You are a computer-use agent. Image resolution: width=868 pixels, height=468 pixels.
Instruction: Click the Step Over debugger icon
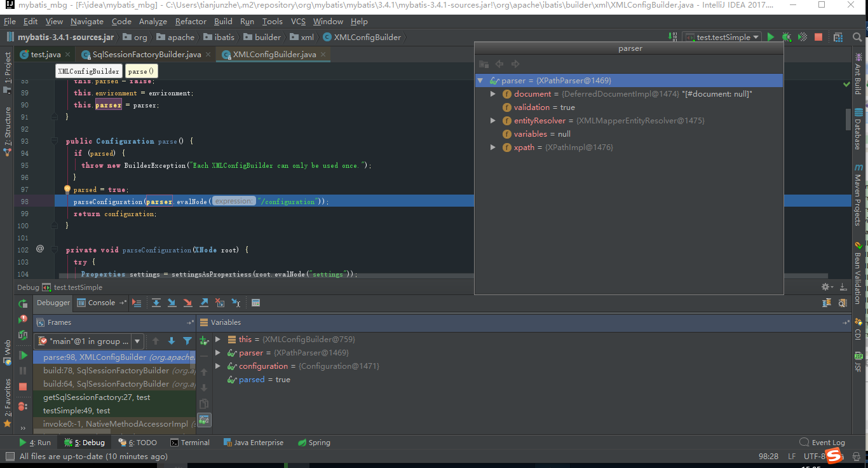click(x=156, y=303)
